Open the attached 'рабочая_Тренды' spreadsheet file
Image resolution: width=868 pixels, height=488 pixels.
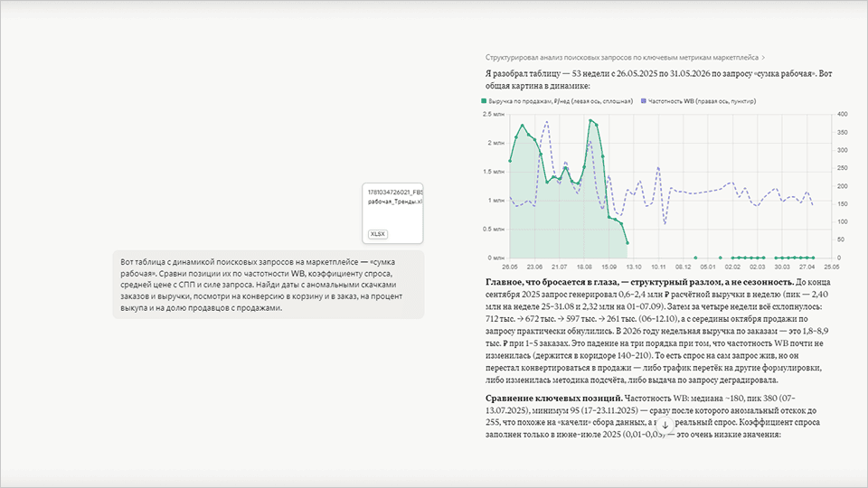392,213
